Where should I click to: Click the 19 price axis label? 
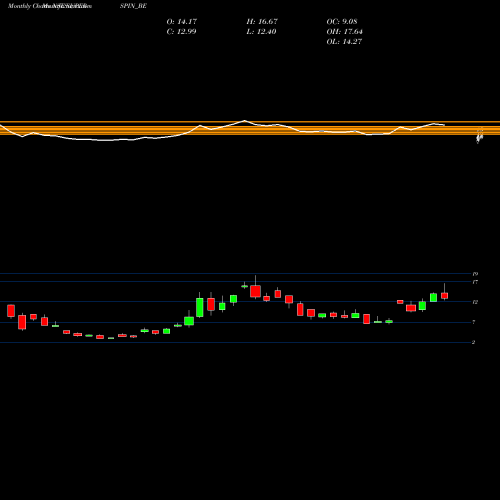click(x=475, y=274)
